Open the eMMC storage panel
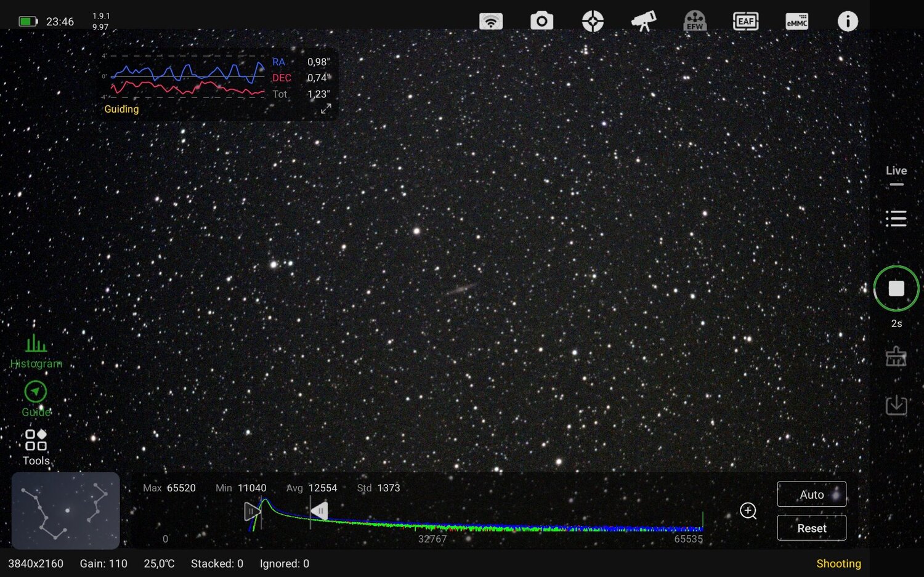Image resolution: width=924 pixels, height=577 pixels. 796,20
